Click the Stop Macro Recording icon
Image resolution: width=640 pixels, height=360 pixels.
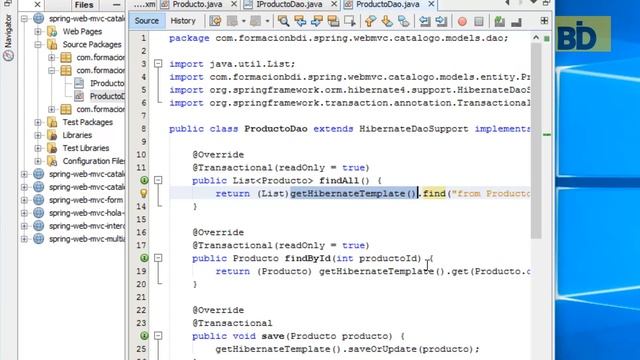479,21
